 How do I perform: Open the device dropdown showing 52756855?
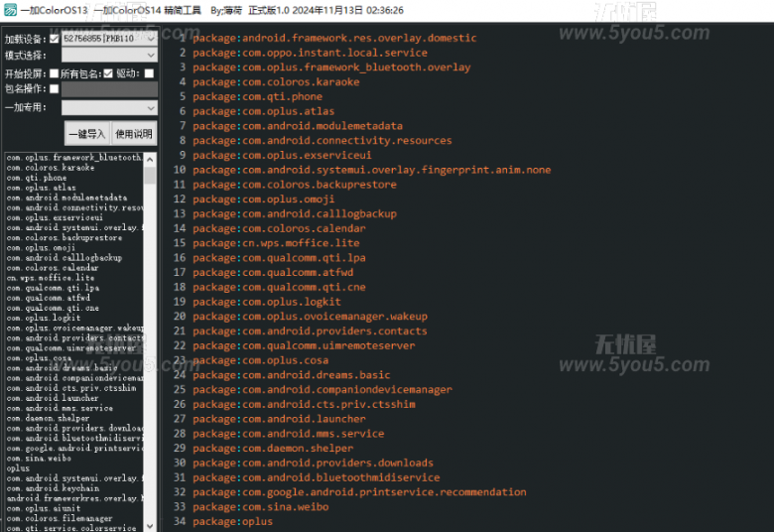109,39
